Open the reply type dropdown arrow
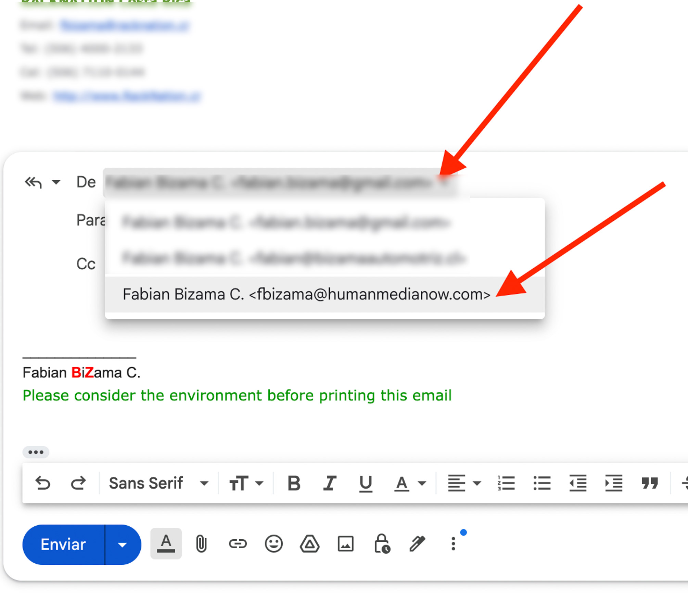 (x=56, y=182)
